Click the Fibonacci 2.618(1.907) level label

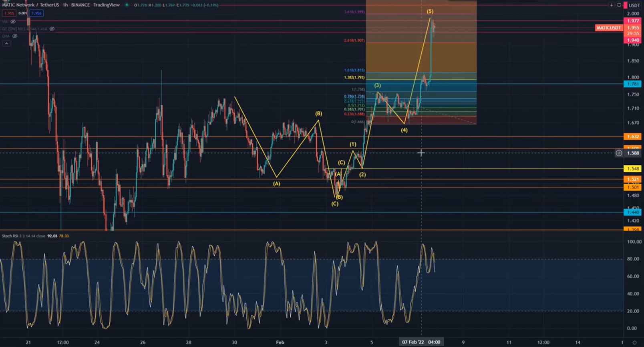coord(354,40)
